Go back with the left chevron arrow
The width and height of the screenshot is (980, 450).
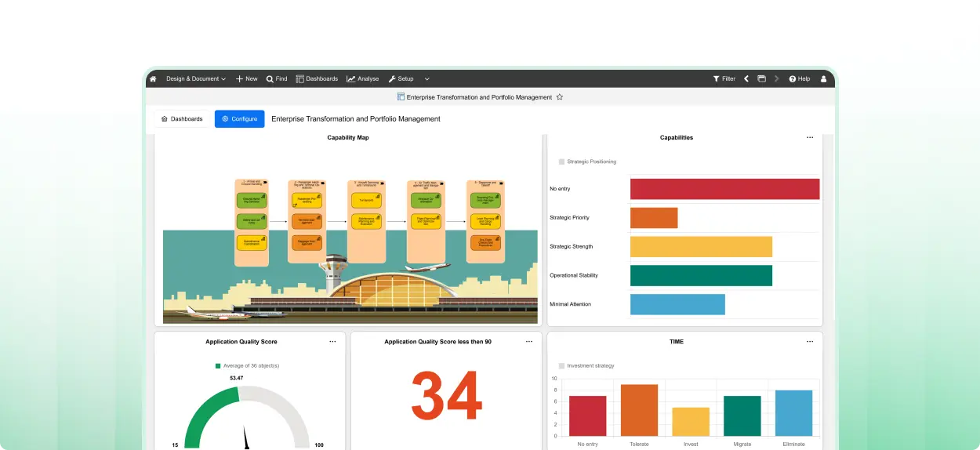[x=746, y=78]
